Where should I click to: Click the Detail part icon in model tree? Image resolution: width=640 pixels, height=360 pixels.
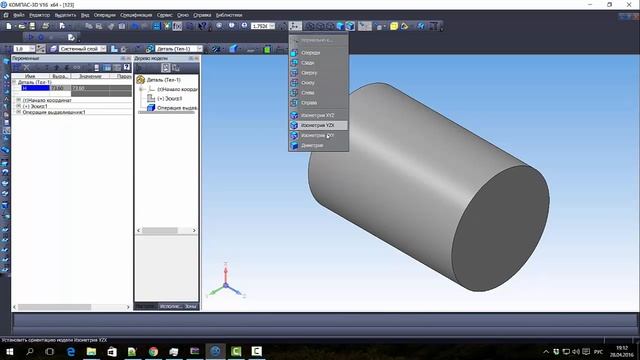[x=141, y=80]
